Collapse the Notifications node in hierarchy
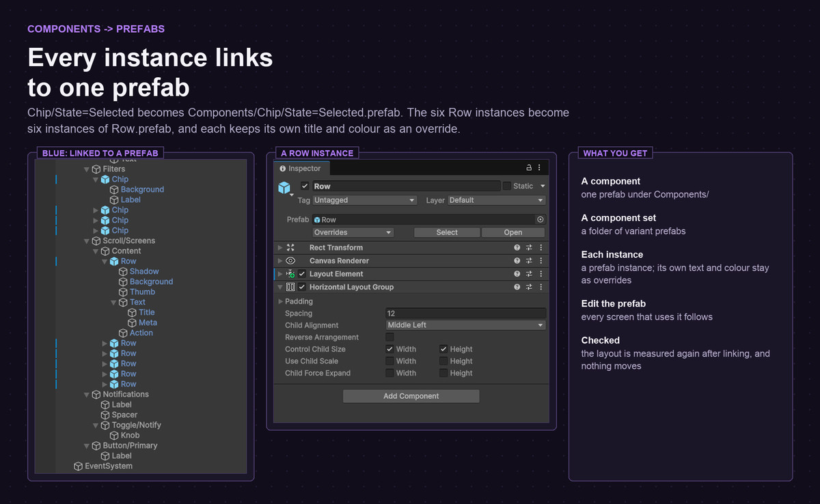820x504 pixels. point(86,394)
